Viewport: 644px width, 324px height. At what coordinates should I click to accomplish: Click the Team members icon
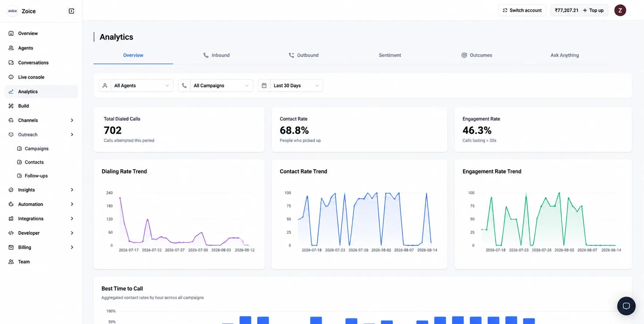click(11, 262)
